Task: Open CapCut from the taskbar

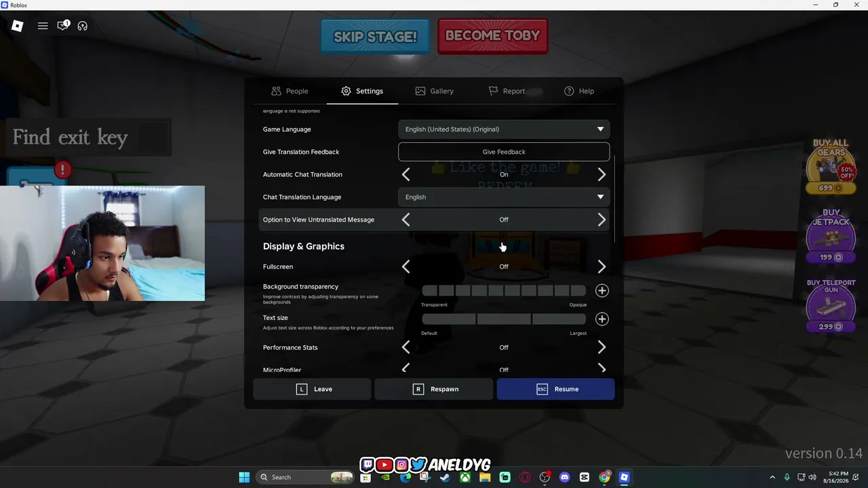Action: coord(585,477)
